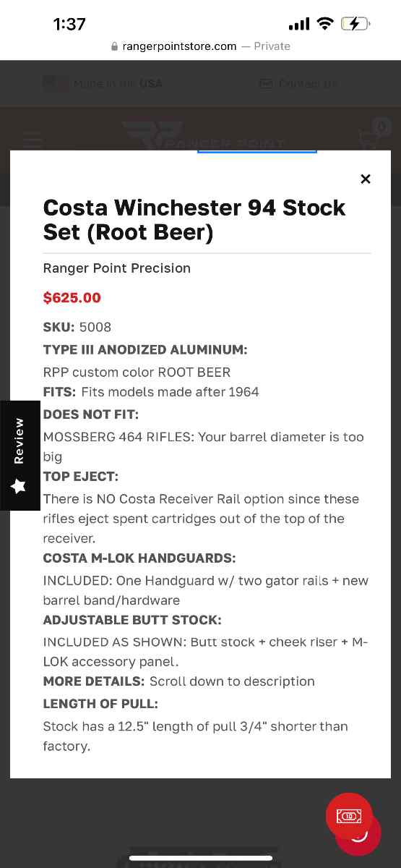
Task: Tap the $625.00 price
Action: point(72,297)
